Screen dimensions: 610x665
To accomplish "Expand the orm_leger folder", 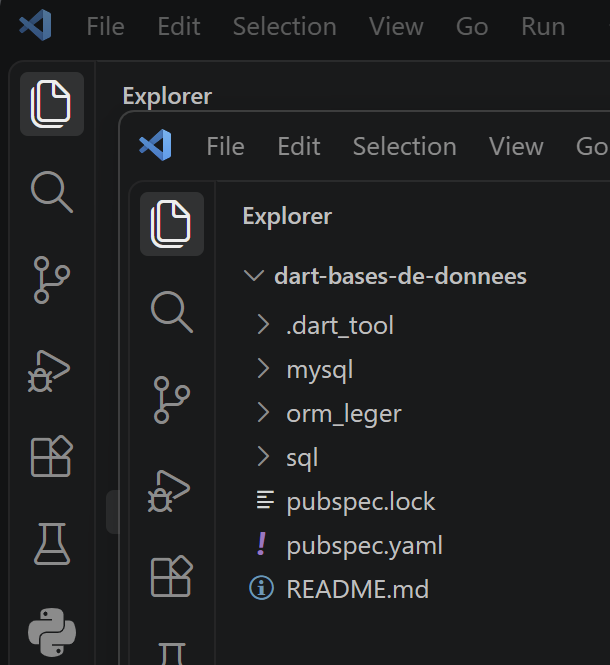I will point(263,413).
